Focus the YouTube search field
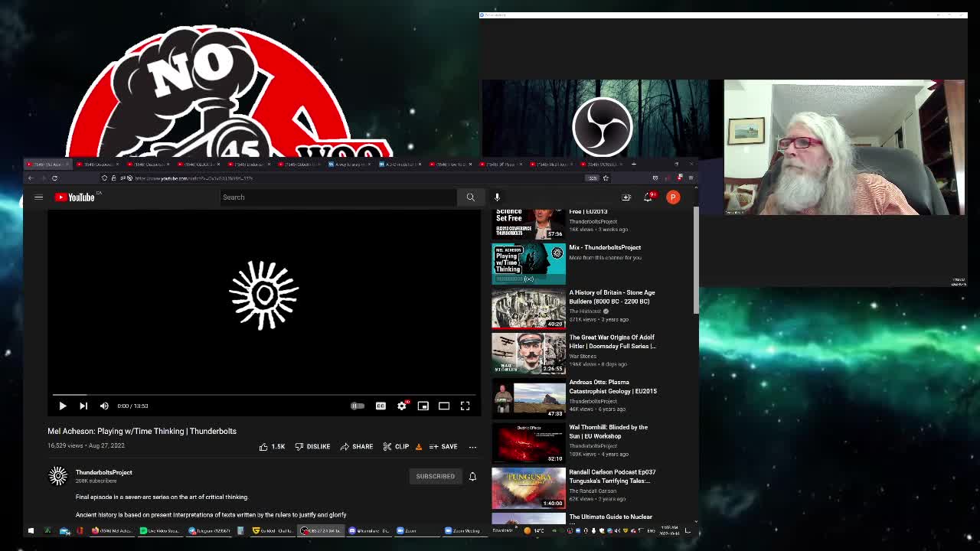 337,197
